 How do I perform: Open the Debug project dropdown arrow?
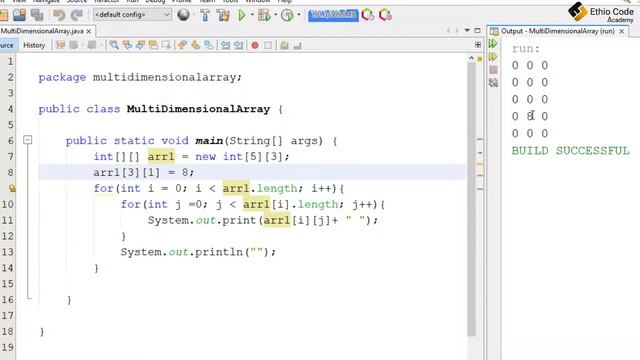click(x=276, y=15)
